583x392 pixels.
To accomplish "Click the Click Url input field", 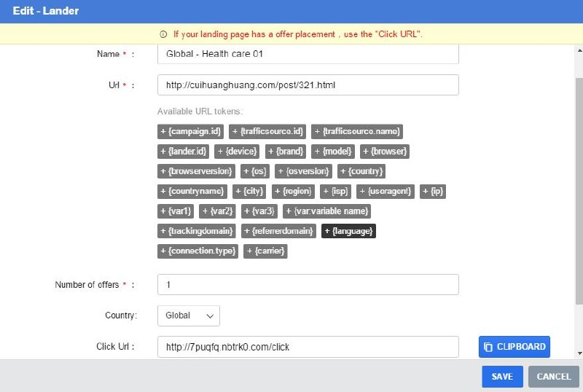I will click(308, 347).
